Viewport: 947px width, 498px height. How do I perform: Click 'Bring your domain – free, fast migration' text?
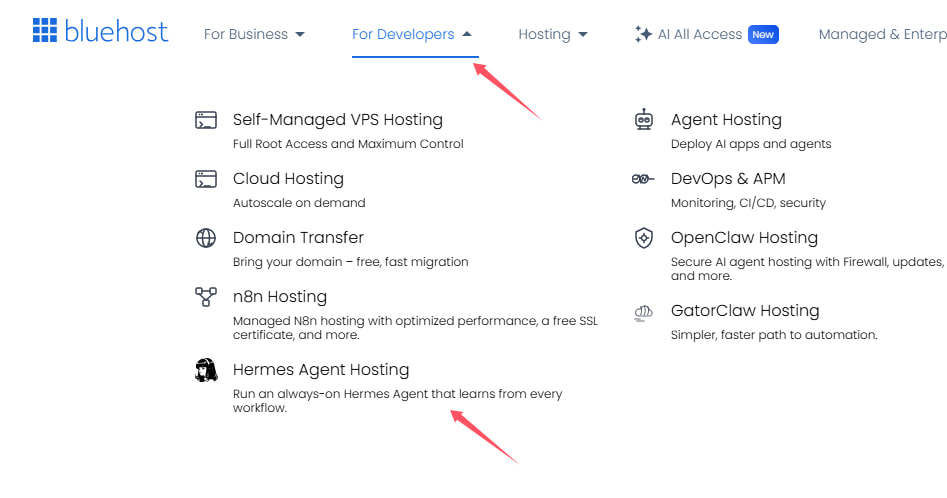click(x=350, y=262)
